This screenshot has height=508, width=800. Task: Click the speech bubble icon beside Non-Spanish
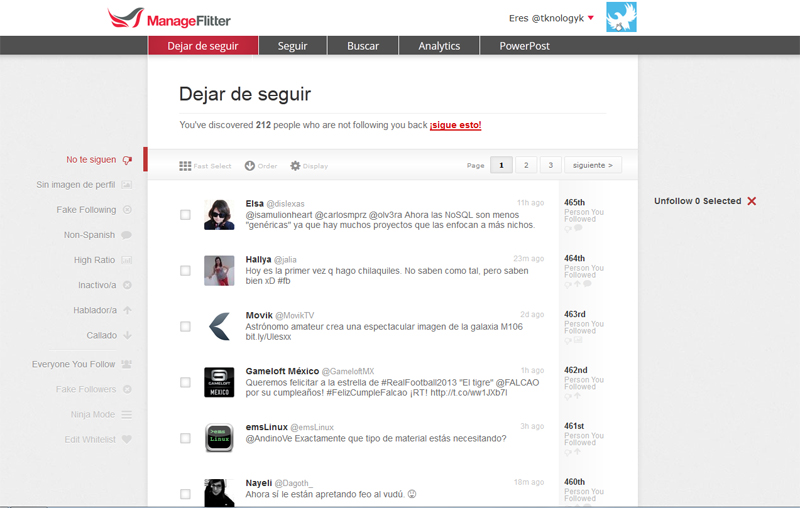[x=127, y=235]
